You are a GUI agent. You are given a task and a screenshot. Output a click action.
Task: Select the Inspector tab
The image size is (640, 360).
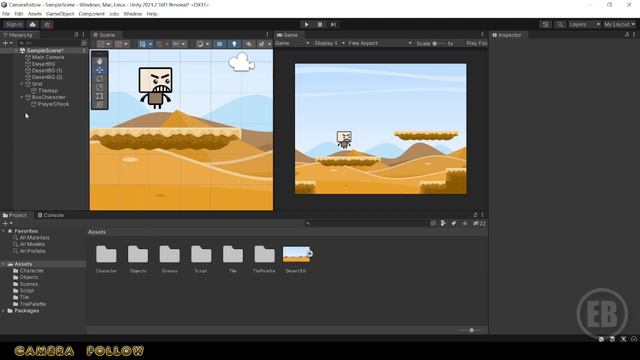[507, 35]
